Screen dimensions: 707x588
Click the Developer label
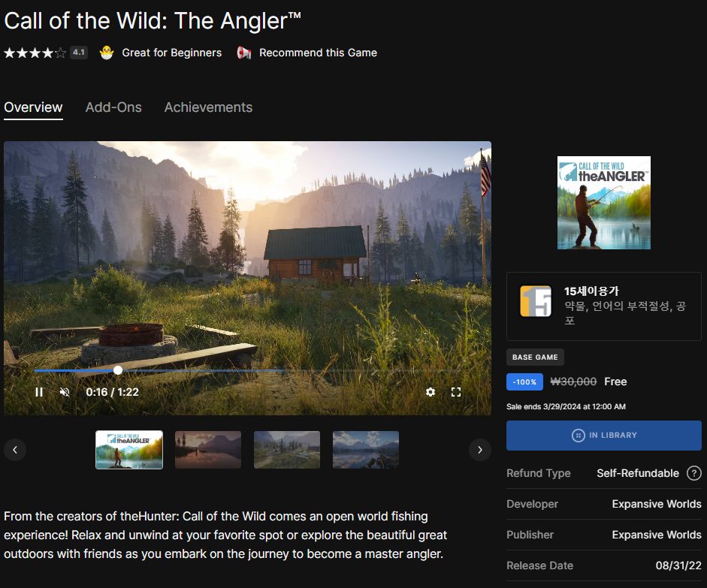[532, 504]
